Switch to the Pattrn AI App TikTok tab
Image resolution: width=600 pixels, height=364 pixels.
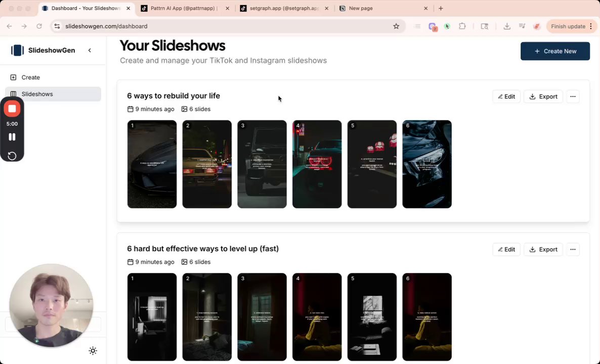point(183,9)
